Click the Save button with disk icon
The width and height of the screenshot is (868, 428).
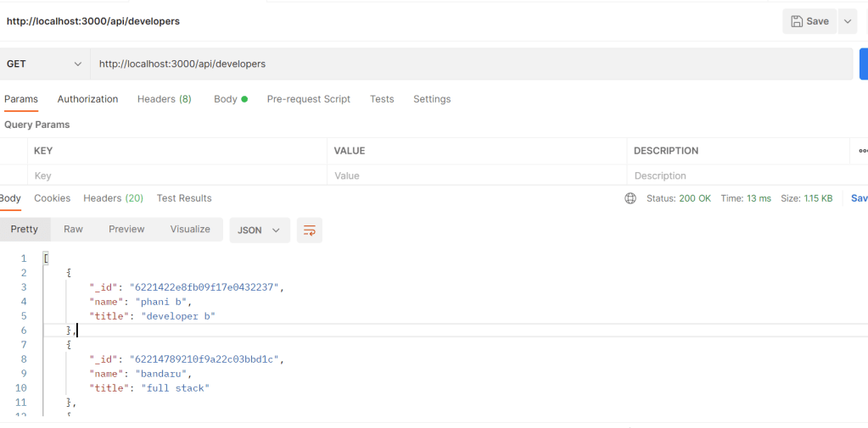(x=809, y=21)
